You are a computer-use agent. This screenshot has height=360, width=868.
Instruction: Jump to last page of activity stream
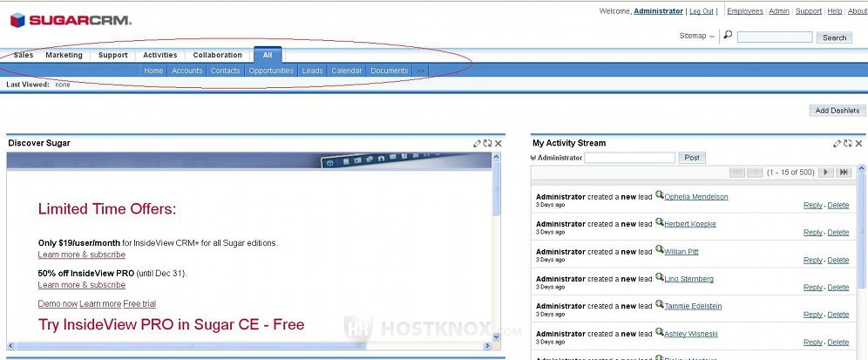click(844, 173)
